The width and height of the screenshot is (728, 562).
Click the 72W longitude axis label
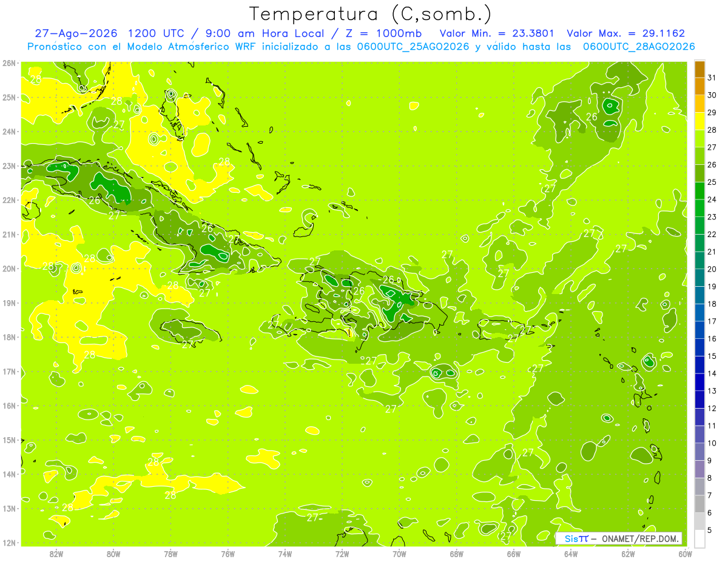[342, 554]
